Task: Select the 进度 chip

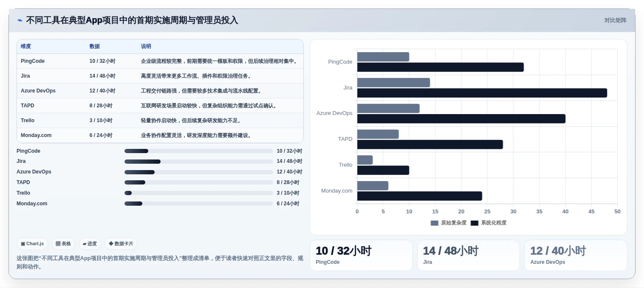Action: pos(90,244)
